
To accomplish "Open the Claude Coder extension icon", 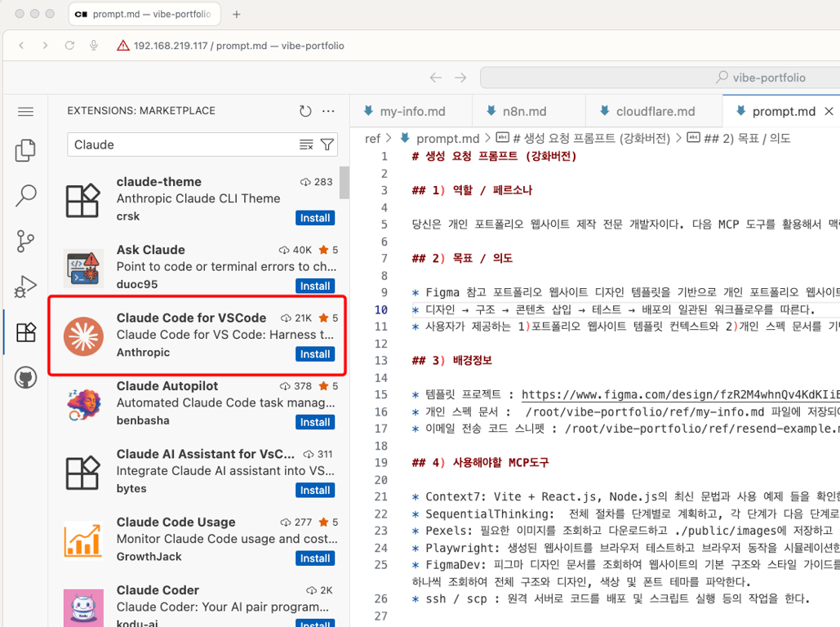I will click(x=83, y=607).
